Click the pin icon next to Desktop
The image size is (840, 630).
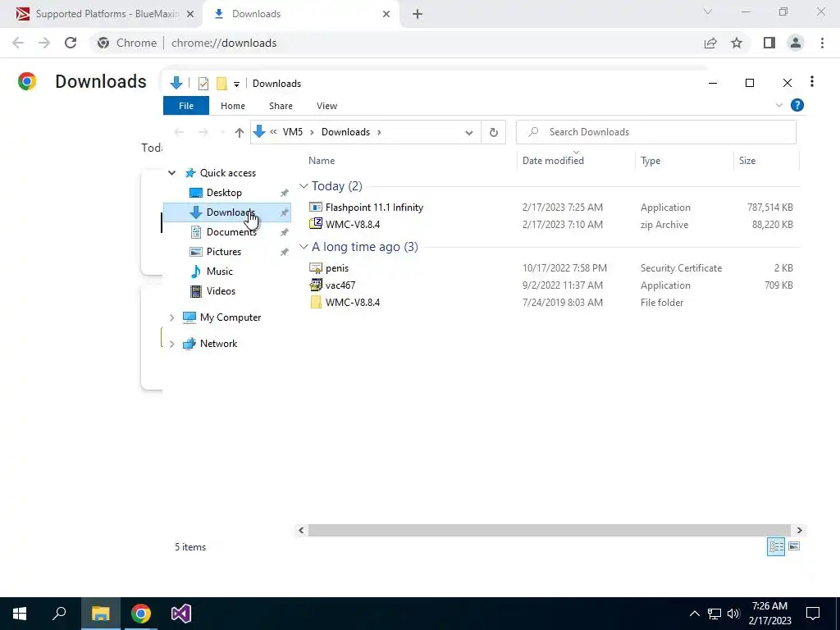pos(284,193)
